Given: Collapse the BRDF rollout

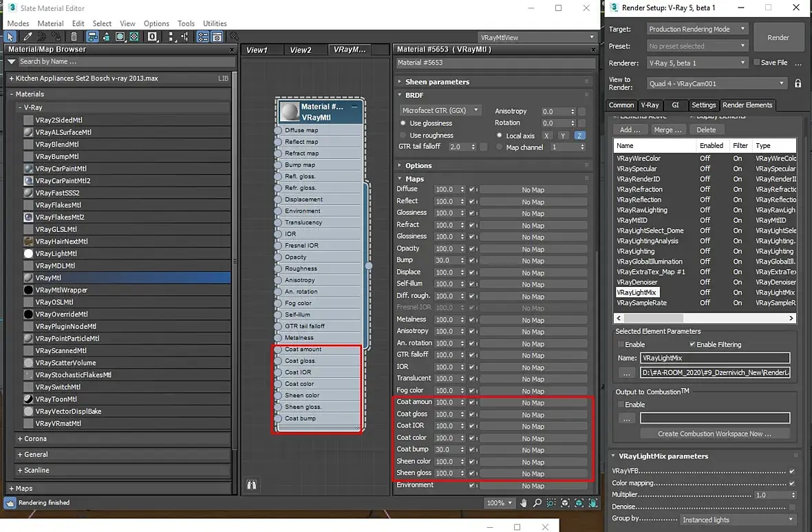Looking at the screenshot, I should click(414, 95).
